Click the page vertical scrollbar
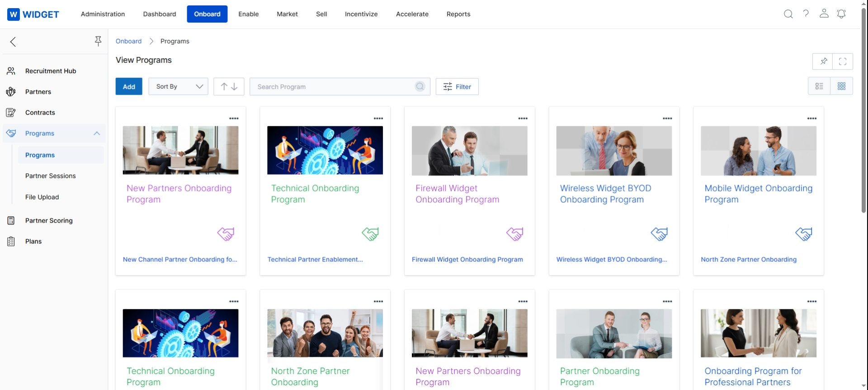 pyautogui.click(x=864, y=111)
